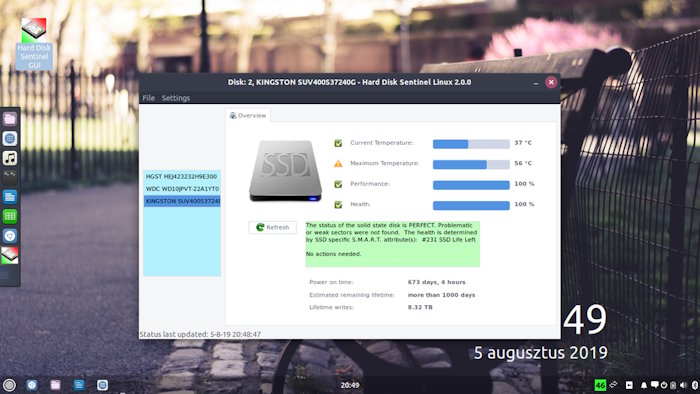Open the network connection tray icon
This screenshot has height=394, width=700.
click(614, 384)
